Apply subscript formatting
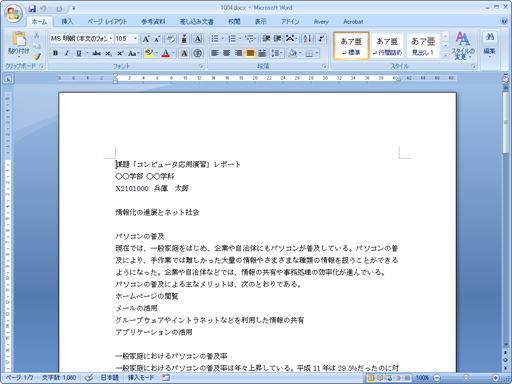This screenshot has width=512, height=384. coord(108,53)
